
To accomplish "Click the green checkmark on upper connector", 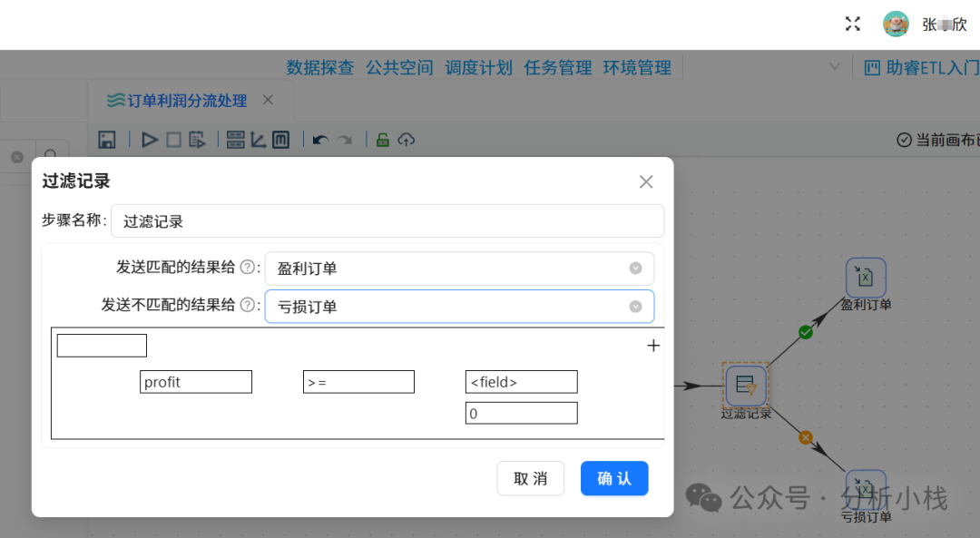I will point(806,332).
